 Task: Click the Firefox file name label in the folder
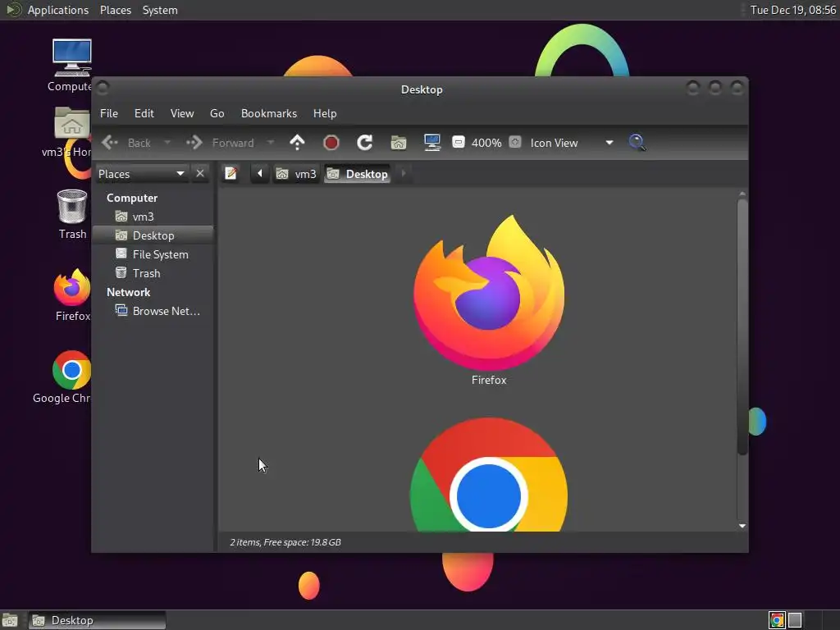tap(489, 381)
